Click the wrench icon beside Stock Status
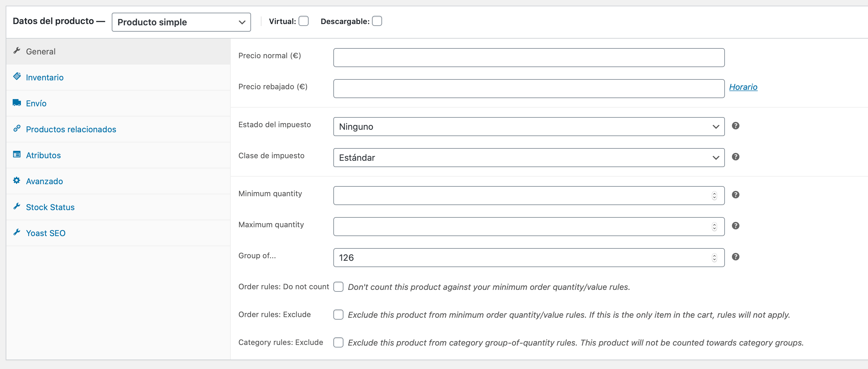Viewport: 868px width, 369px height. [x=17, y=206]
